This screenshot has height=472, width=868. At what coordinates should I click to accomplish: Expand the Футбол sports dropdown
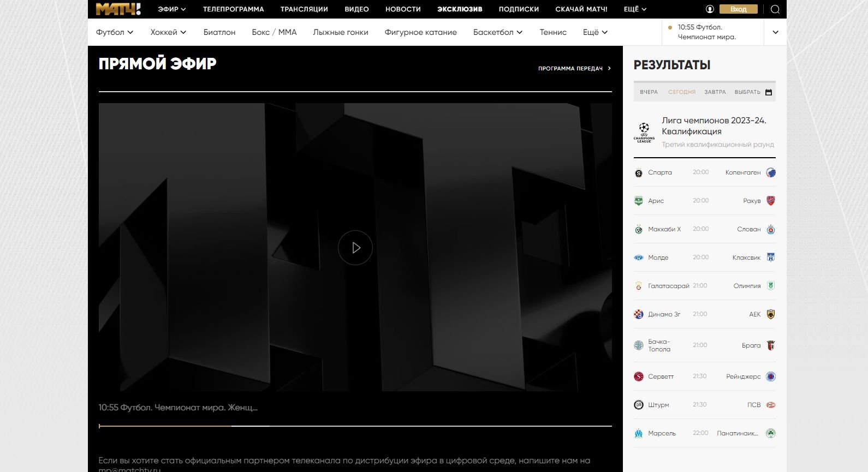(x=115, y=32)
